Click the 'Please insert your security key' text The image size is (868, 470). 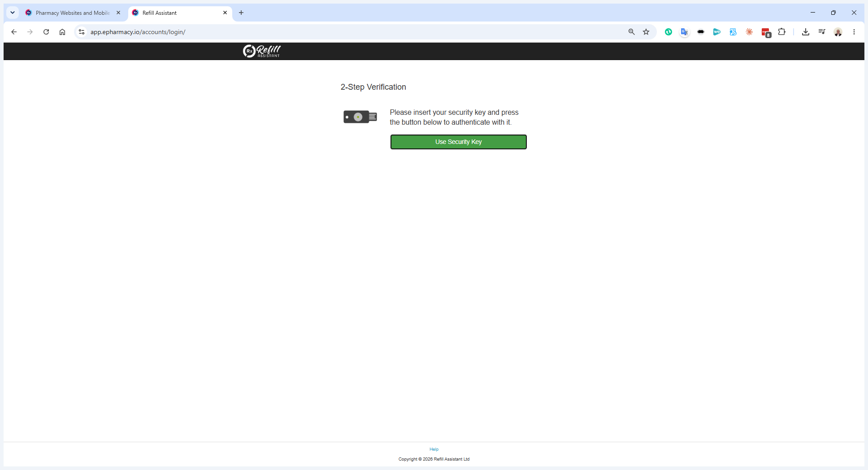point(454,117)
